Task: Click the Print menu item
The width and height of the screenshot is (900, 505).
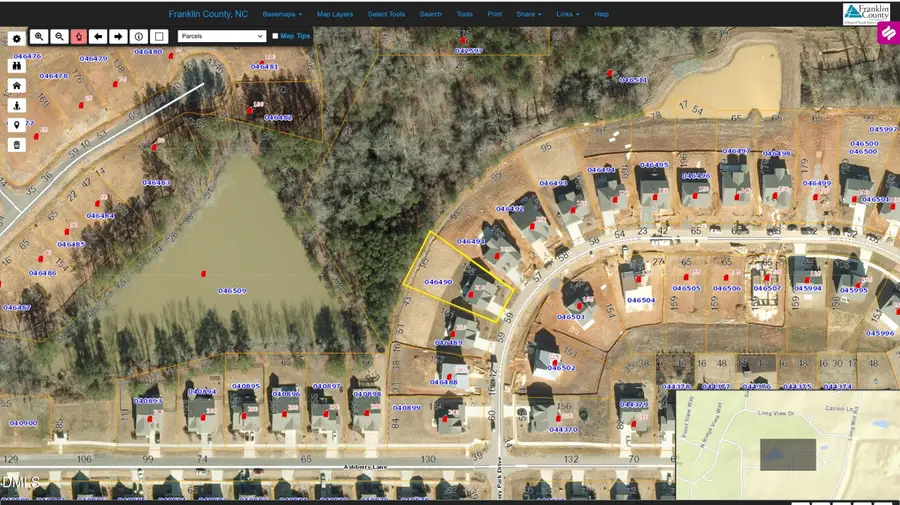Action: [x=494, y=14]
